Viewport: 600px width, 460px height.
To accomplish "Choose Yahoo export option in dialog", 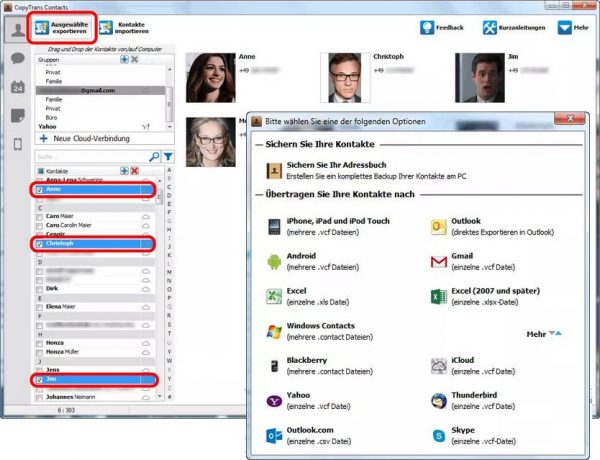I will coord(308,401).
